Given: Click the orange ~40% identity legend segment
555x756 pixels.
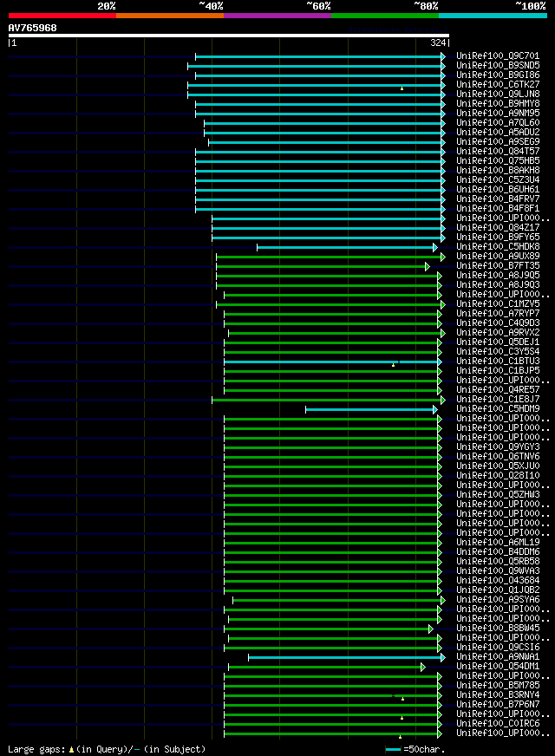Looking at the screenshot, I should tap(170, 16).
